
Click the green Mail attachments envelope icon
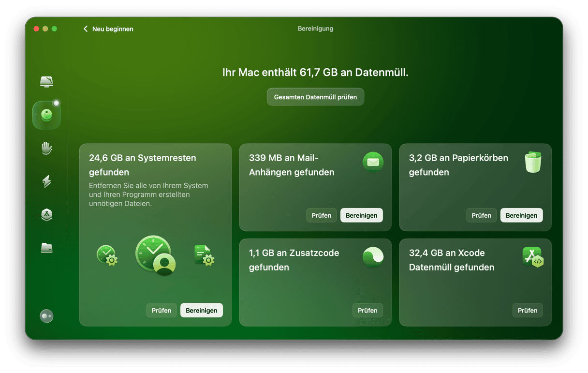373,162
